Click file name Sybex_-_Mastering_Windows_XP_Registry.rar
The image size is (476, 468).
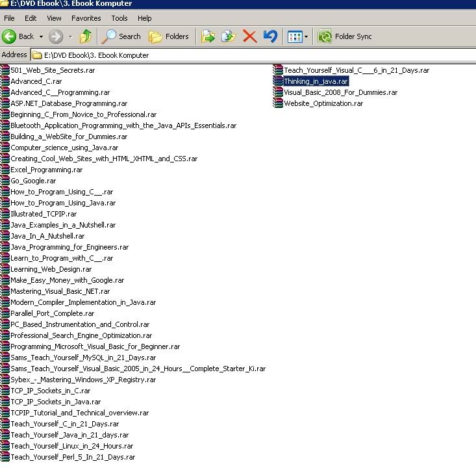83,380
